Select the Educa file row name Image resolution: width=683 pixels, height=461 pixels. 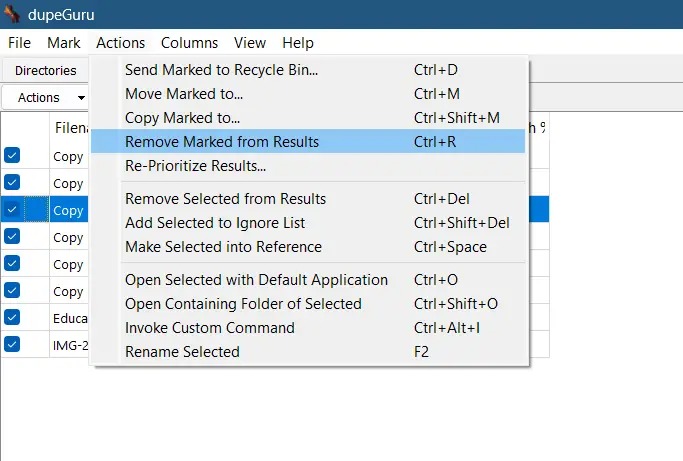(x=70, y=318)
